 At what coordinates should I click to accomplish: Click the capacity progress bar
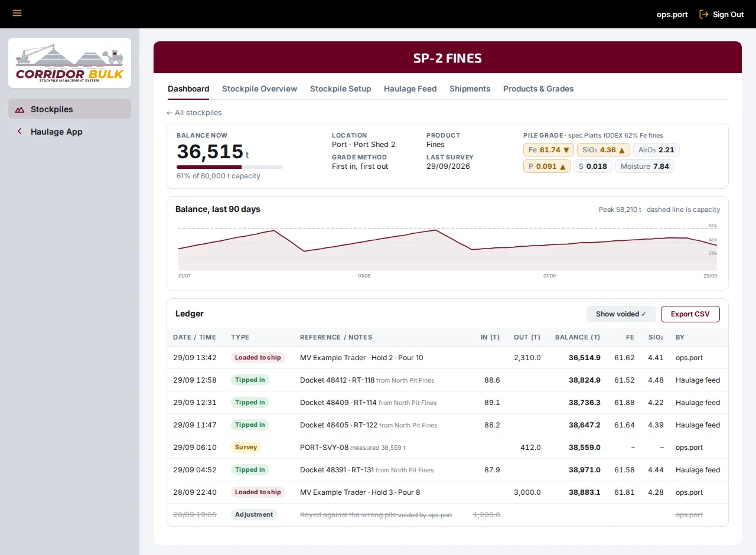click(230, 167)
